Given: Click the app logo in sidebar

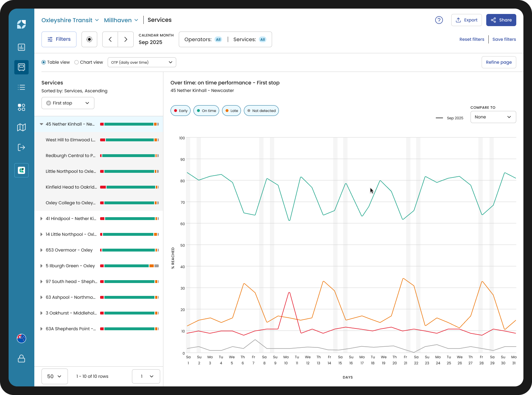Looking at the screenshot, I should point(21,24).
